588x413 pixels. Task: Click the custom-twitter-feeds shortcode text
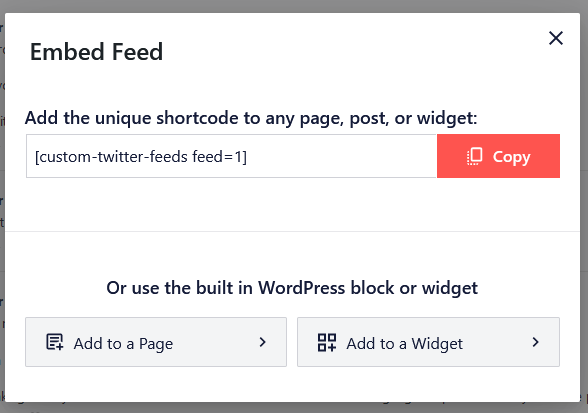141,157
